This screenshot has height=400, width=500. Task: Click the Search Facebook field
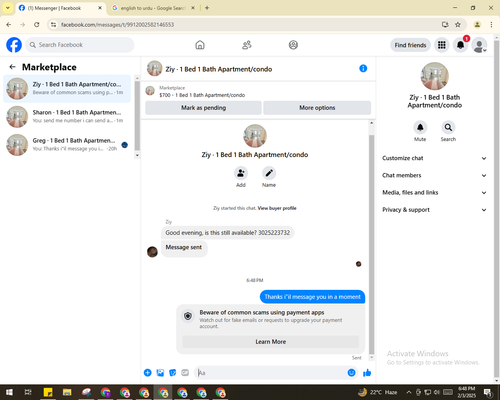click(80, 45)
